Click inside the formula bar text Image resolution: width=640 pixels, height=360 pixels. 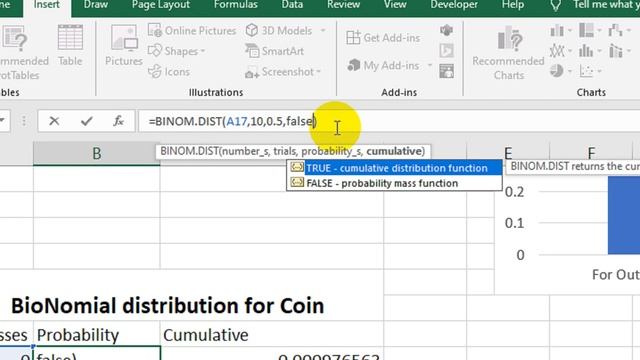click(x=232, y=121)
